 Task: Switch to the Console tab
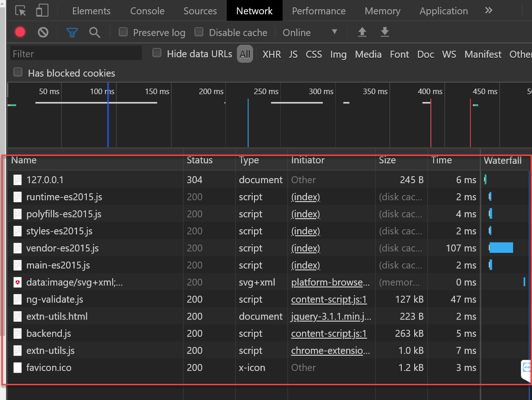pyautogui.click(x=147, y=11)
